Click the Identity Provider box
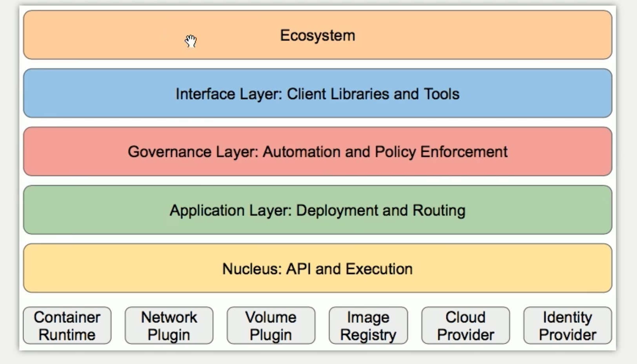The width and height of the screenshot is (637, 364). 568,326
